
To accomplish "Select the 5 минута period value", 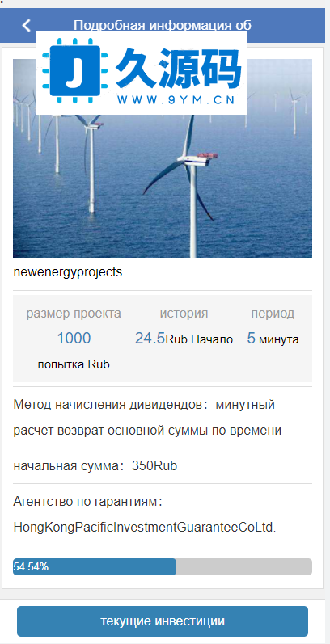I will click(273, 339).
